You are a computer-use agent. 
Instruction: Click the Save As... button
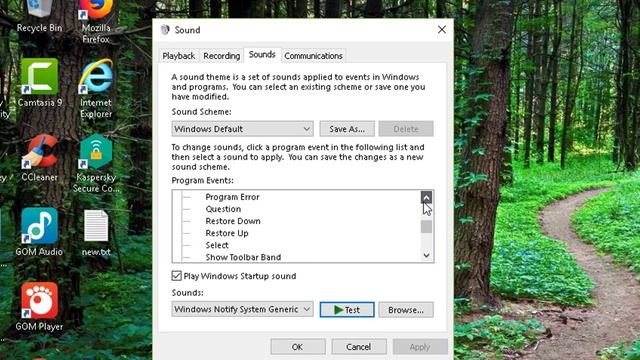click(x=347, y=129)
